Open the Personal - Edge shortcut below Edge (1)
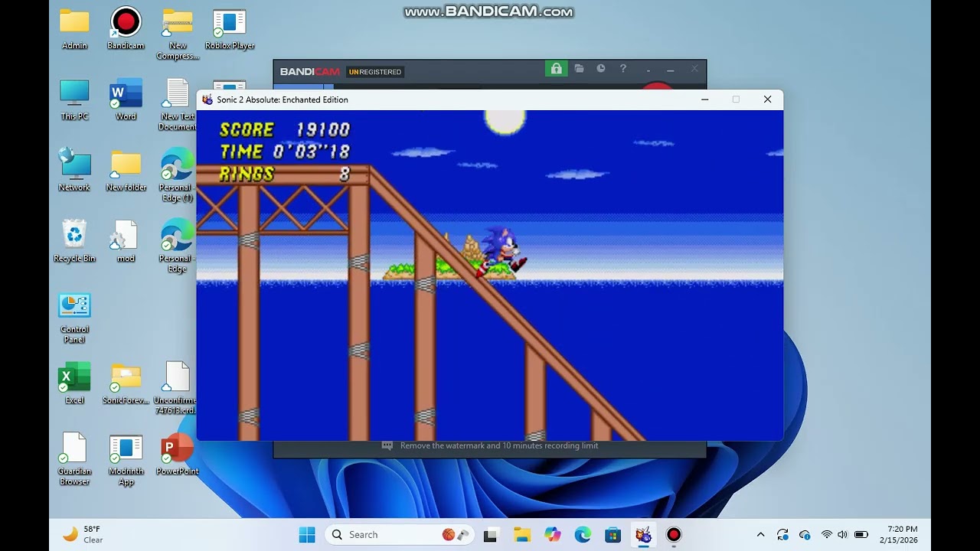The image size is (980, 551). (x=177, y=246)
